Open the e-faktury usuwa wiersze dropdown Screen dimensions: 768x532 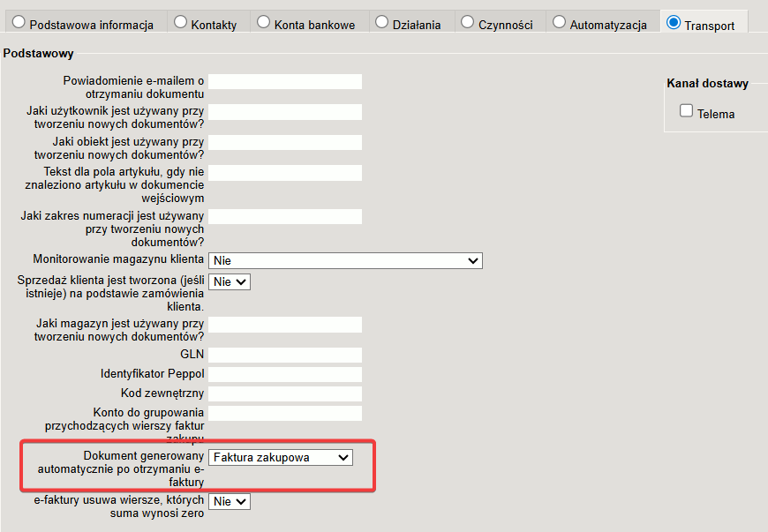230,501
